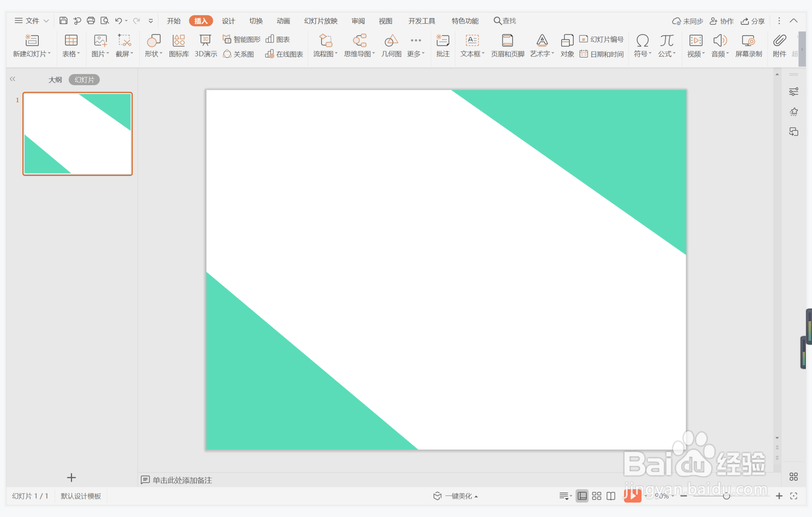Click the 分享 share button
The width and height of the screenshot is (812, 517).
753,21
